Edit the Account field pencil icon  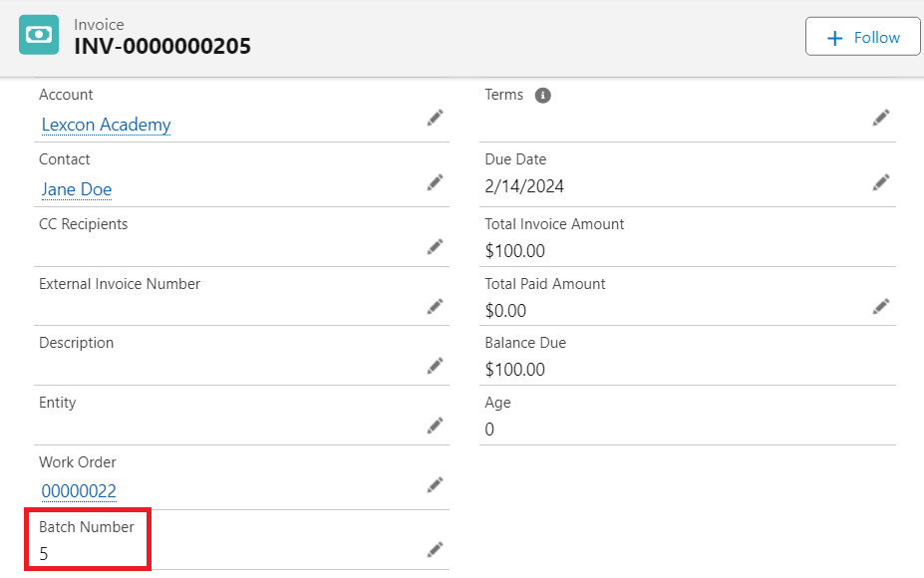(435, 118)
